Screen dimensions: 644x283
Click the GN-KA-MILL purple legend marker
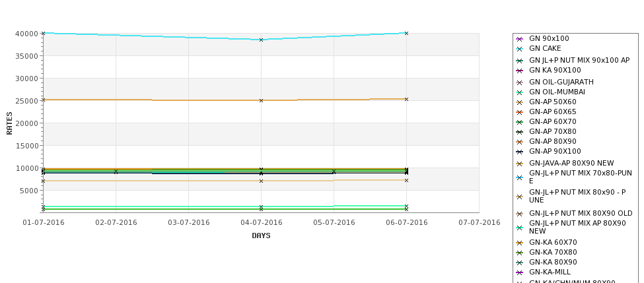click(520, 272)
